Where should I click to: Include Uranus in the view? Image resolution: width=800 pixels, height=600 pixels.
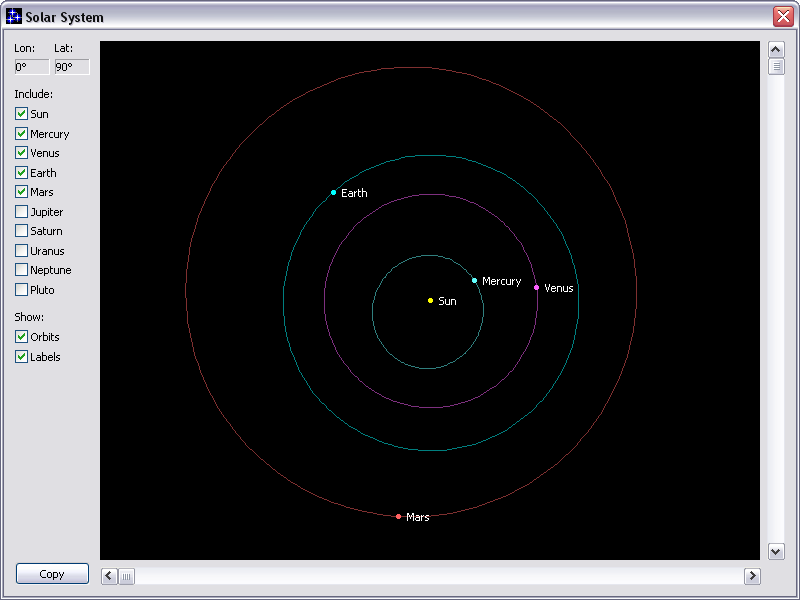tap(21, 251)
